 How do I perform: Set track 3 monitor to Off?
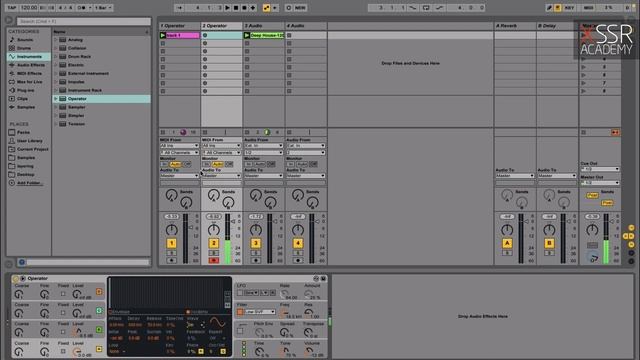(x=271, y=164)
